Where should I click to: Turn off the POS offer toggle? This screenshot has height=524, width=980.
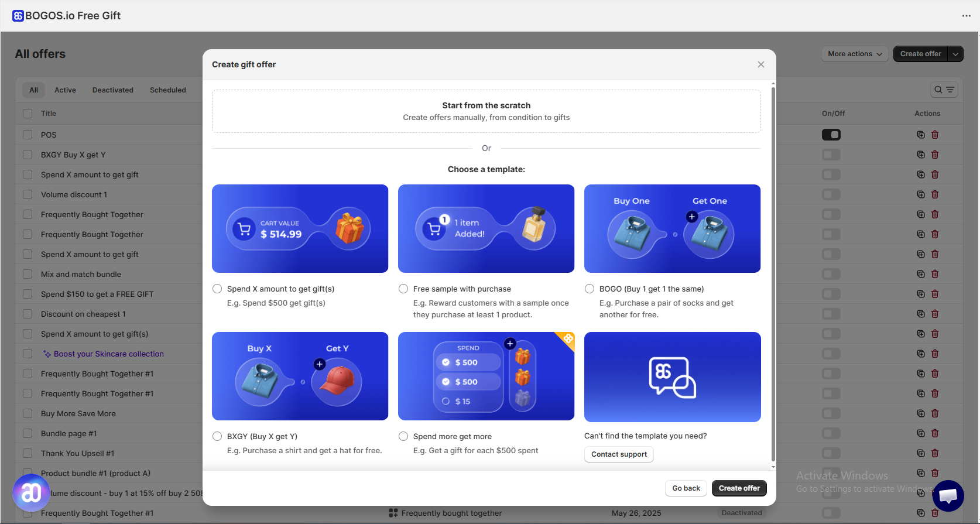[831, 135]
